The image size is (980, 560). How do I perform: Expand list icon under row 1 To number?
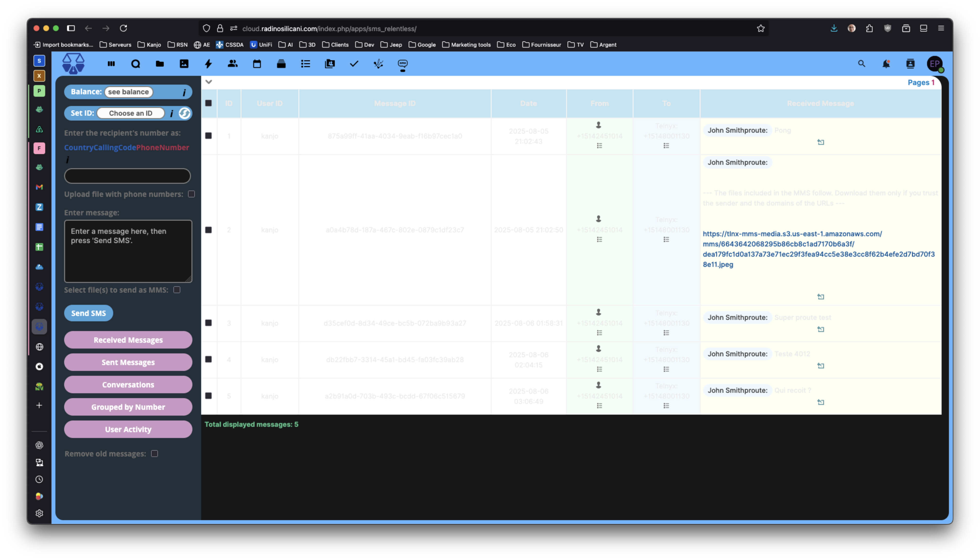click(x=666, y=146)
